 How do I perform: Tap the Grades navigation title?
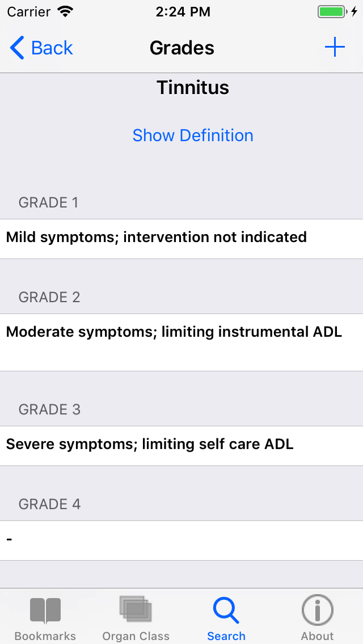tap(181, 48)
